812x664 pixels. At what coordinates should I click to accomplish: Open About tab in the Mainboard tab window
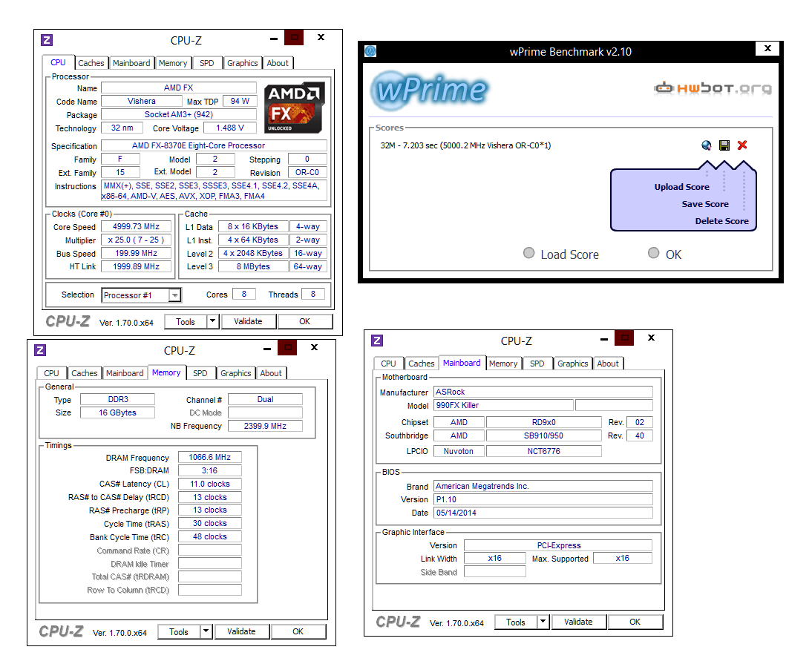[x=608, y=364]
